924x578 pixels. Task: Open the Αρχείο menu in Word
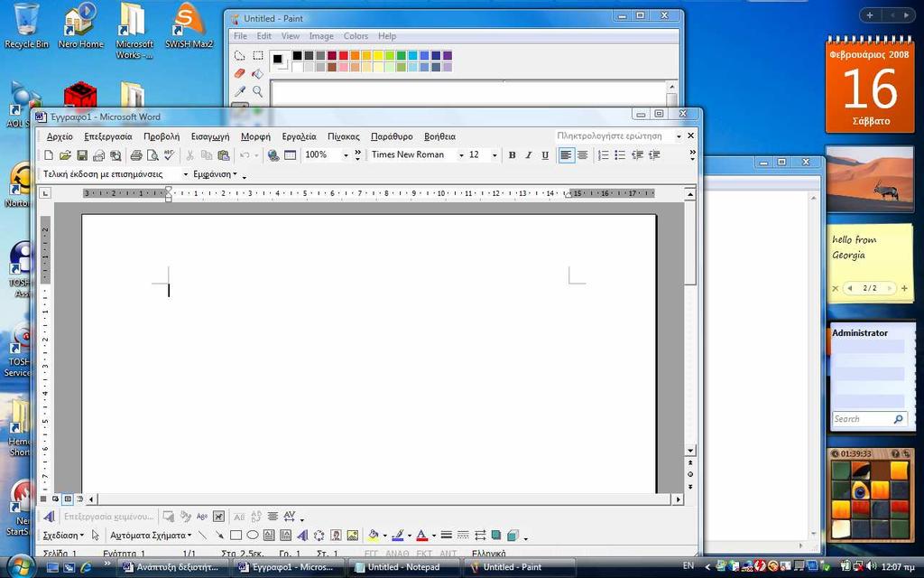pos(60,136)
